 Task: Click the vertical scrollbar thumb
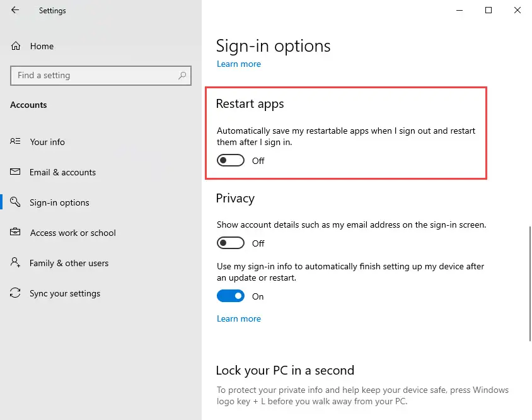[529, 284]
